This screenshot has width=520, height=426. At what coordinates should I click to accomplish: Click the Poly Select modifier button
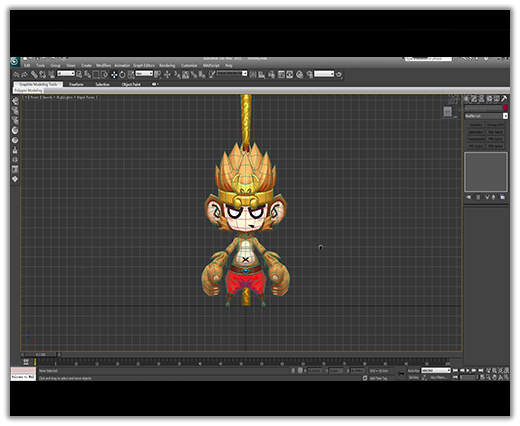click(495, 132)
